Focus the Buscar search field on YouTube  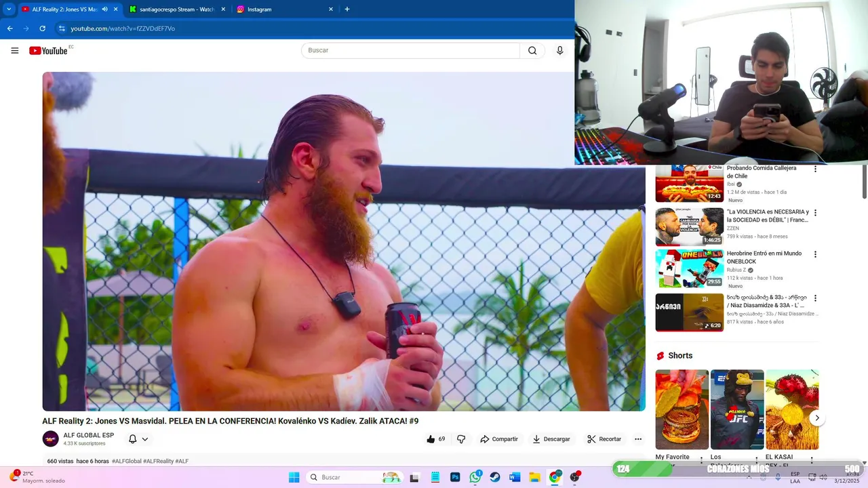click(410, 50)
